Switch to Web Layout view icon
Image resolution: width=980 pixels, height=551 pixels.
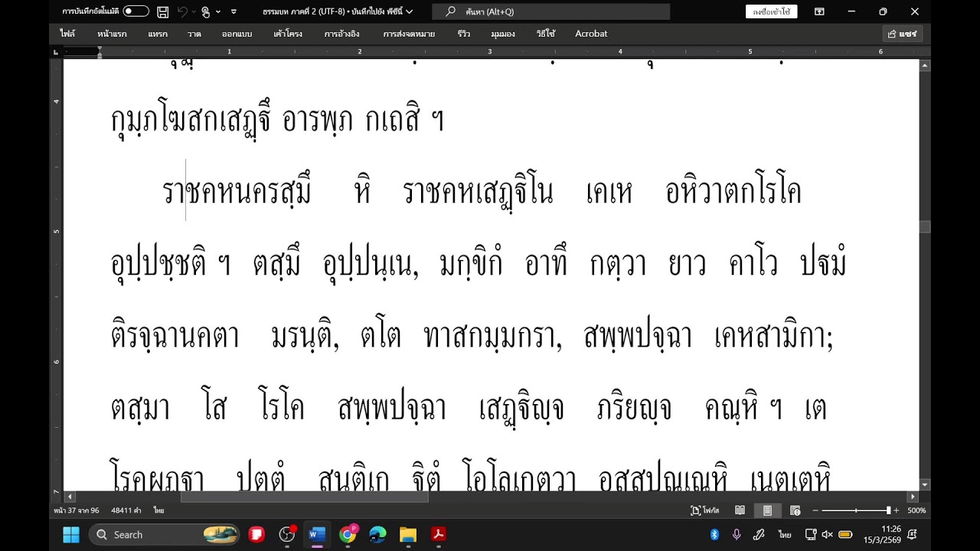tap(795, 510)
